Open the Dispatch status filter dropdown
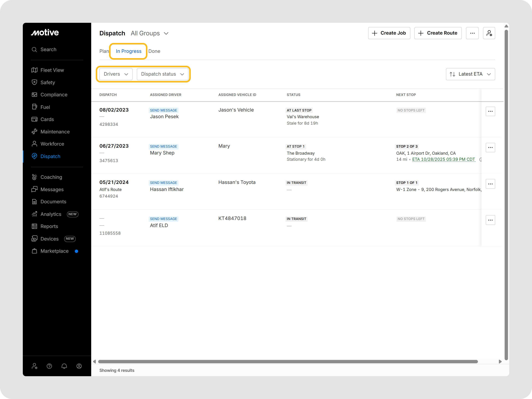Screen dimensions: 532x399 (162, 74)
